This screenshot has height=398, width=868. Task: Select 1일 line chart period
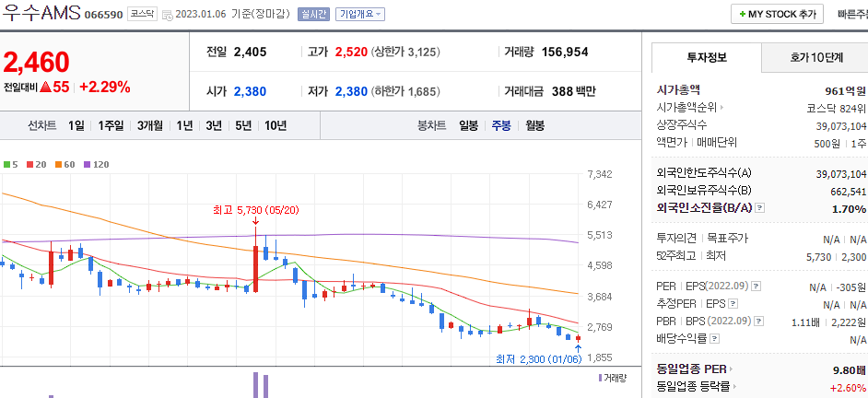[76, 125]
